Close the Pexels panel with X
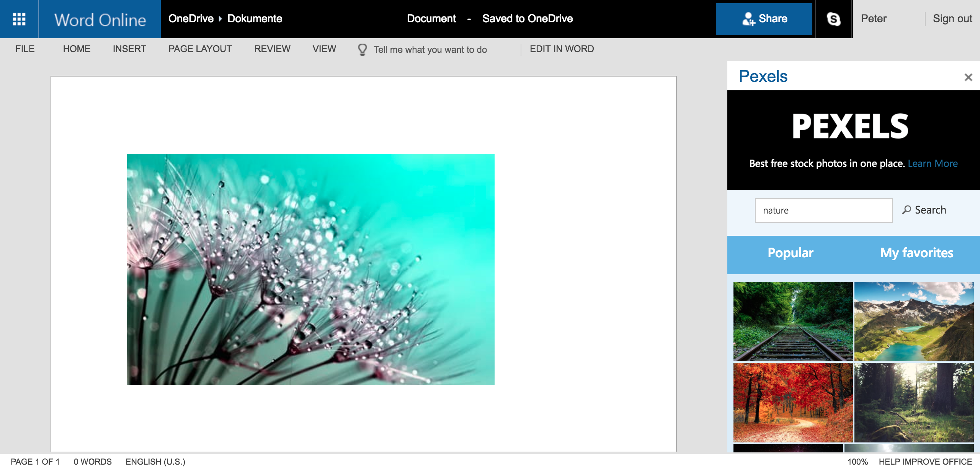 pyautogui.click(x=968, y=77)
